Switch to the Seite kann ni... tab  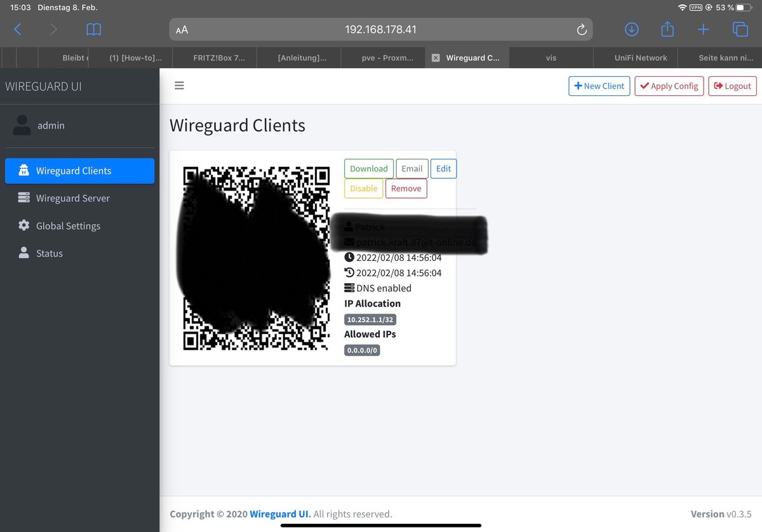point(720,58)
